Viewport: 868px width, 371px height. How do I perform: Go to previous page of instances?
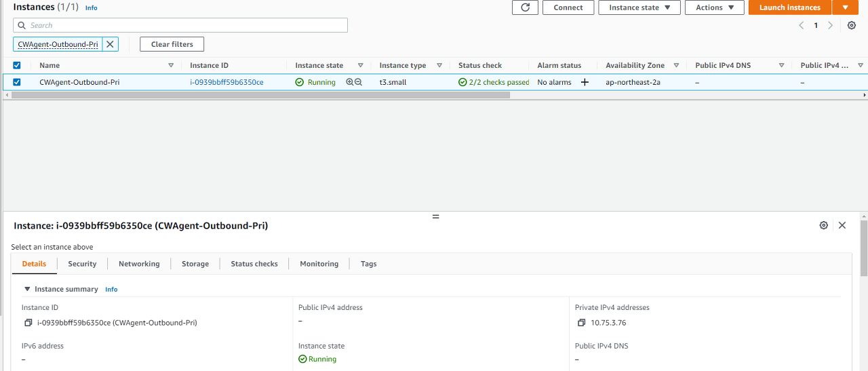pyautogui.click(x=801, y=25)
